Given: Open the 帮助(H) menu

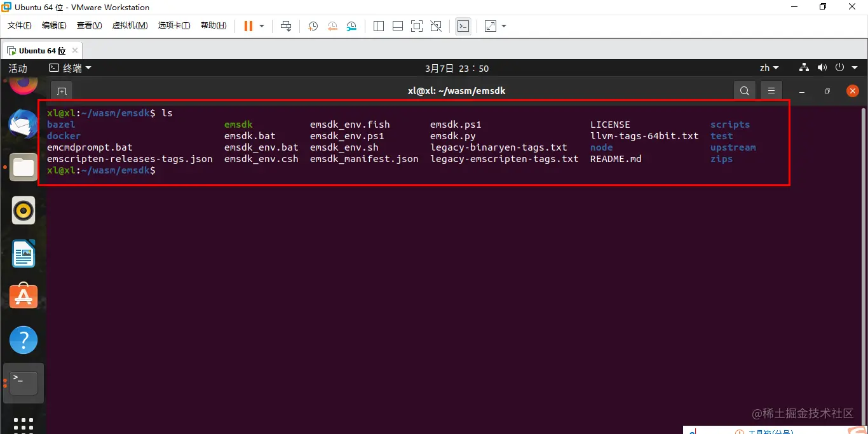Looking at the screenshot, I should click(x=214, y=25).
